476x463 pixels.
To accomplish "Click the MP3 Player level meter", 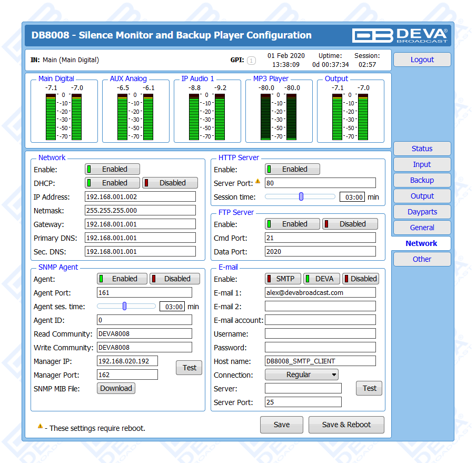I will click(279, 116).
